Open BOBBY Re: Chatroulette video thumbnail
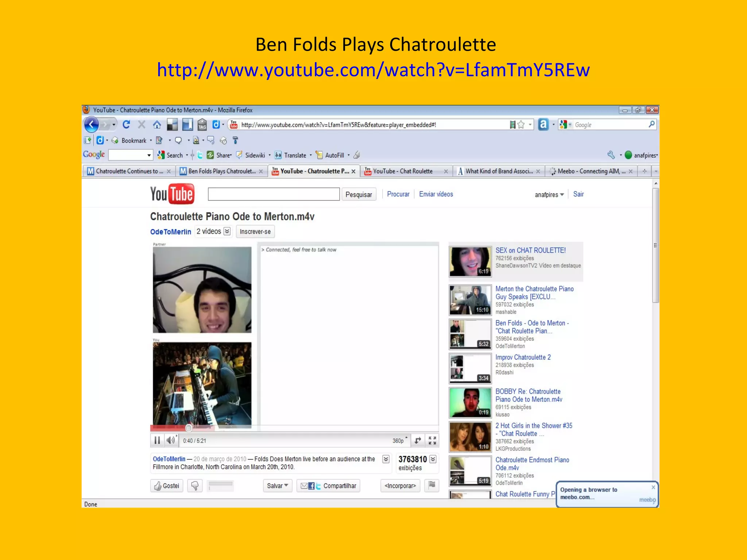Image resolution: width=747 pixels, height=560 pixels. [x=470, y=402]
